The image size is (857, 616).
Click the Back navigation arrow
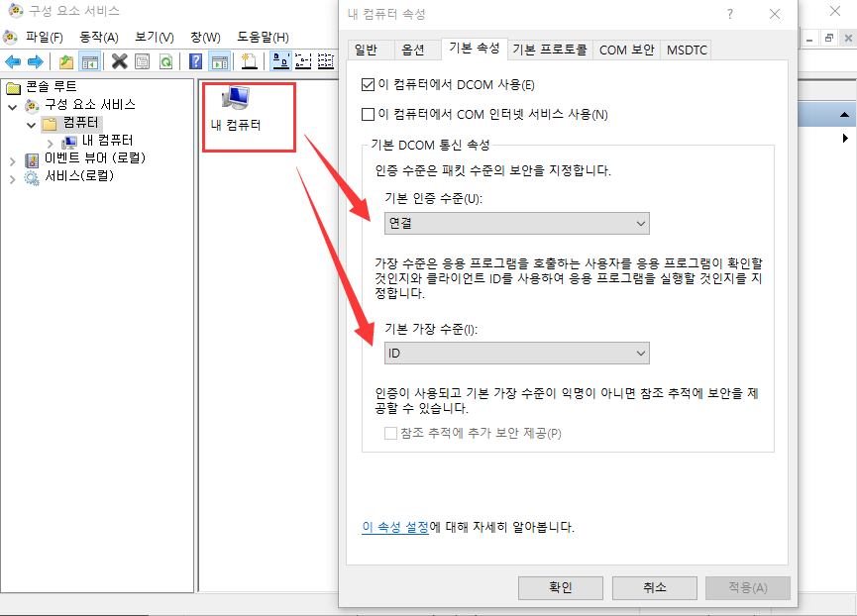pos(14,61)
